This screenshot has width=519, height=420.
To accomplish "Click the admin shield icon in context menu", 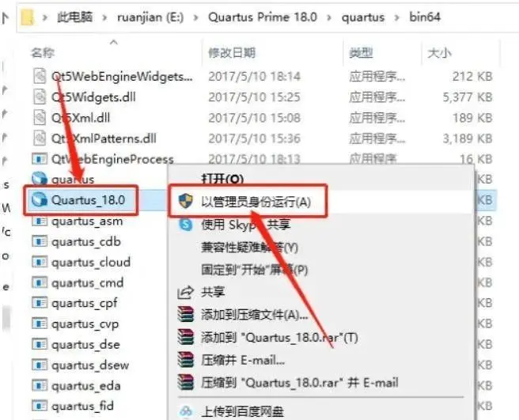I will click(186, 201).
